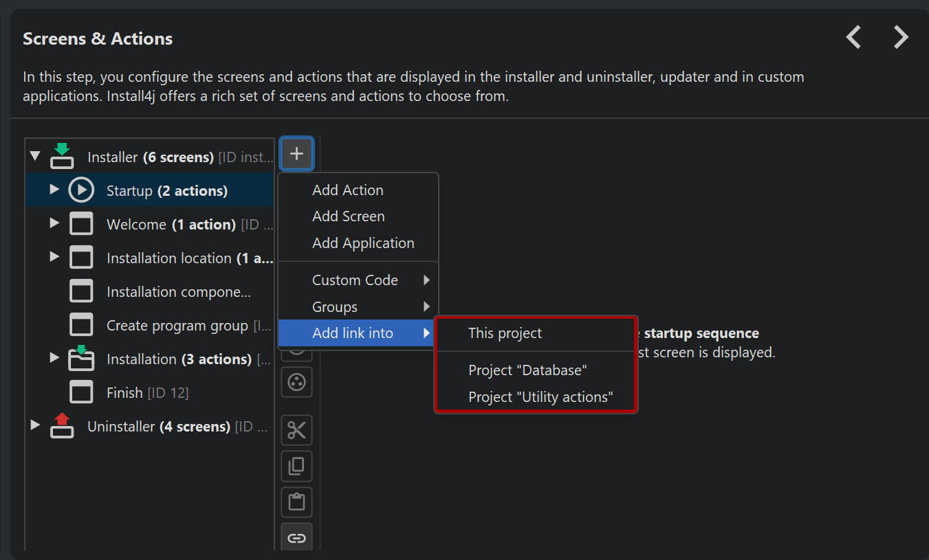Expand the Welcome screen node
Viewport: 929px width, 560px height.
coord(54,223)
